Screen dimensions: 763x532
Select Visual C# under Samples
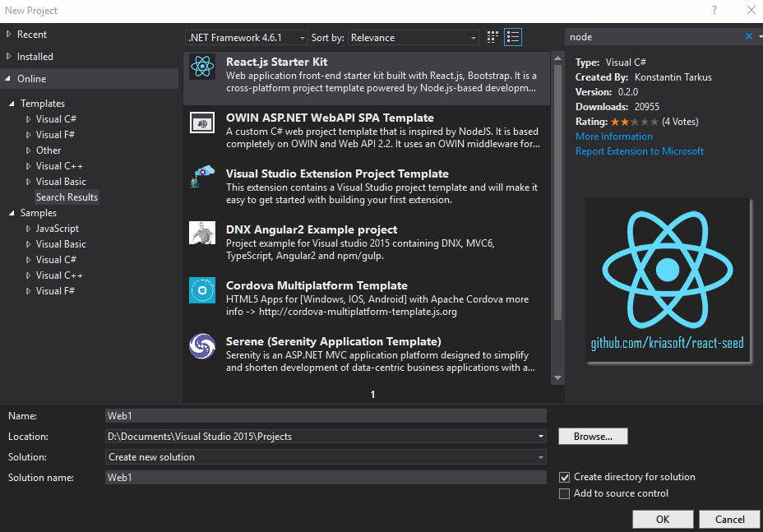(x=56, y=260)
